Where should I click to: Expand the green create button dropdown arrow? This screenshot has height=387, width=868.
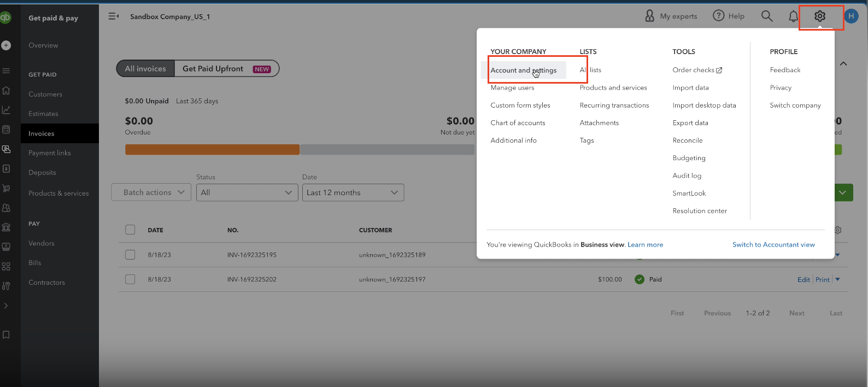(843, 192)
